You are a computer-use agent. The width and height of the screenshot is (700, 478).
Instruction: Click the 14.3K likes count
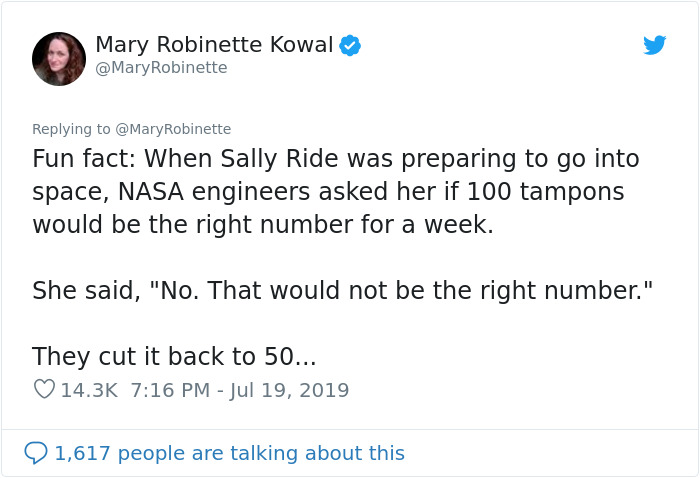point(89,390)
